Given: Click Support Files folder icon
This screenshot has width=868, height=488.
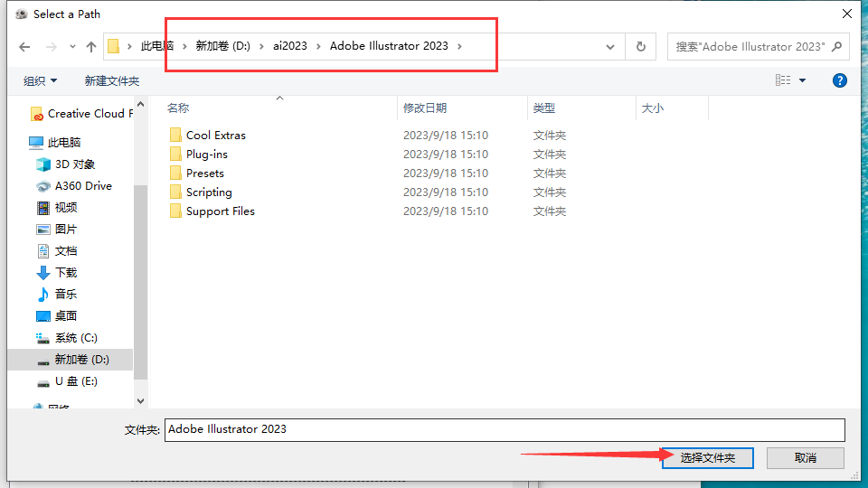Looking at the screenshot, I should [175, 211].
